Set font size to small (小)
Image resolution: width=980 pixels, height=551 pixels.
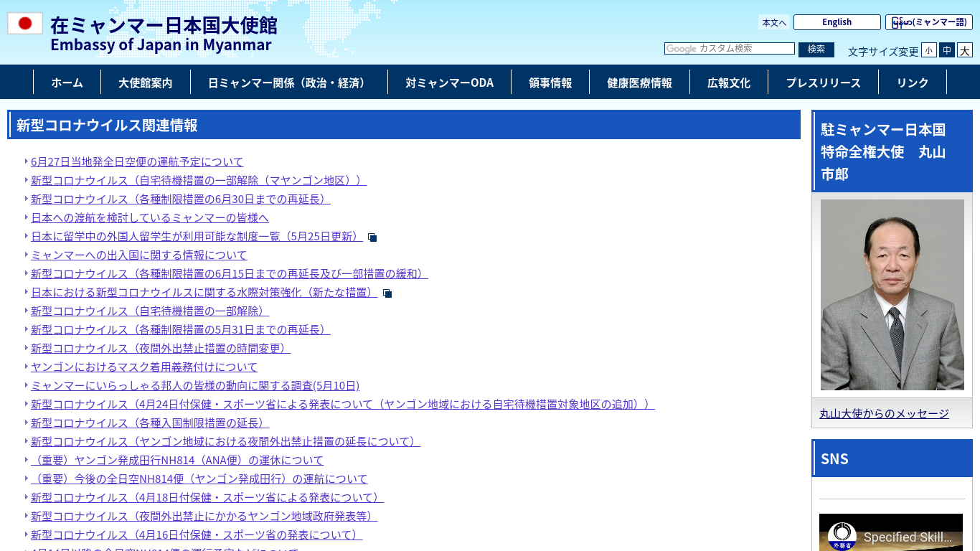(929, 50)
